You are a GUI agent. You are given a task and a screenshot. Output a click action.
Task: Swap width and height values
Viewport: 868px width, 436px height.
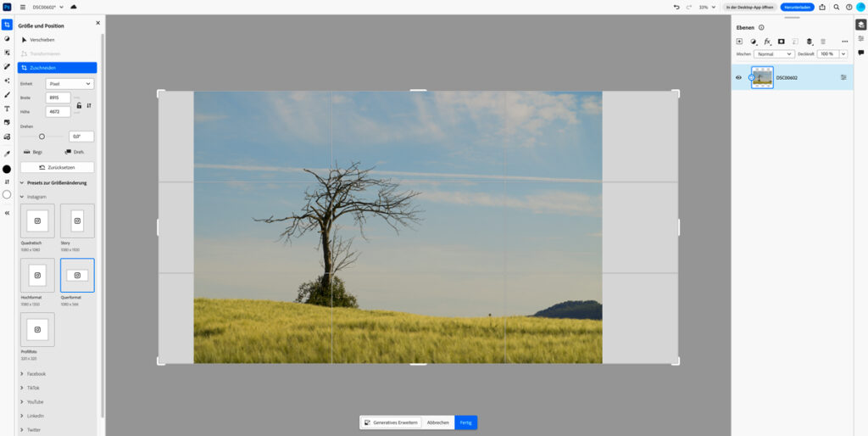(x=89, y=105)
